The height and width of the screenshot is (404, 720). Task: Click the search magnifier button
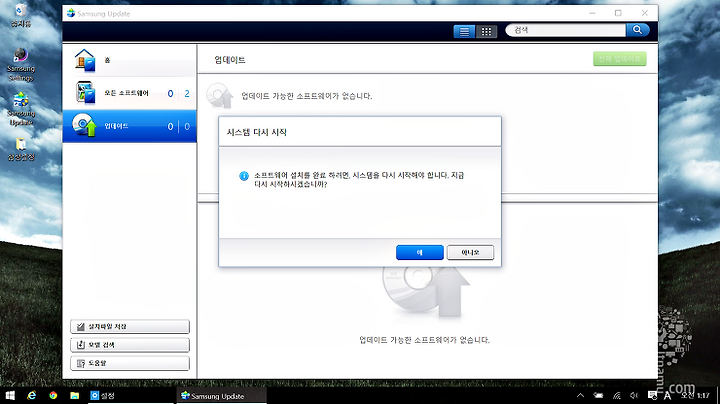637,30
